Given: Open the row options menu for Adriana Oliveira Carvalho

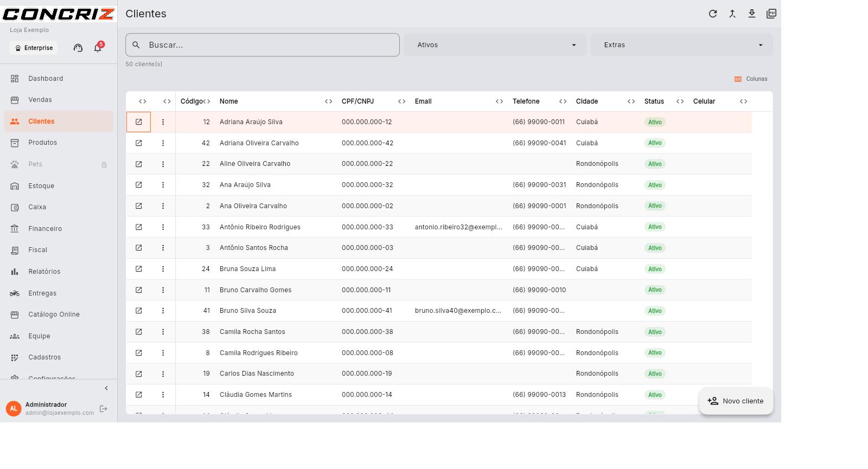Looking at the screenshot, I should pyautogui.click(x=163, y=143).
